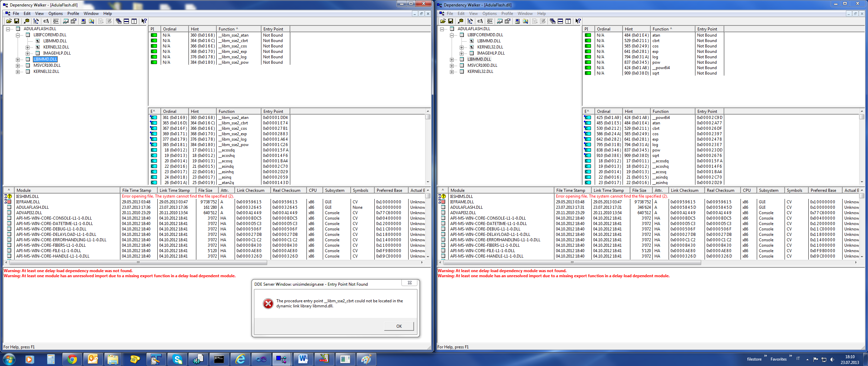This screenshot has height=366, width=868.
Task: Open the Options menu in left window
Action: point(55,14)
